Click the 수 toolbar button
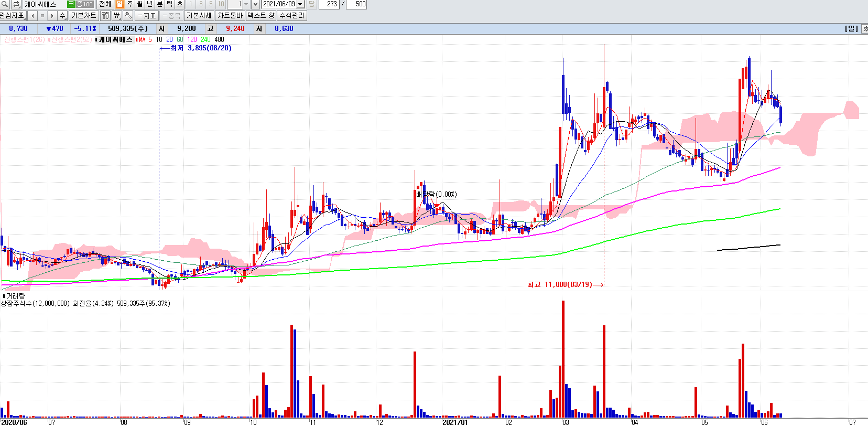The image size is (868, 426). pyautogui.click(x=63, y=16)
